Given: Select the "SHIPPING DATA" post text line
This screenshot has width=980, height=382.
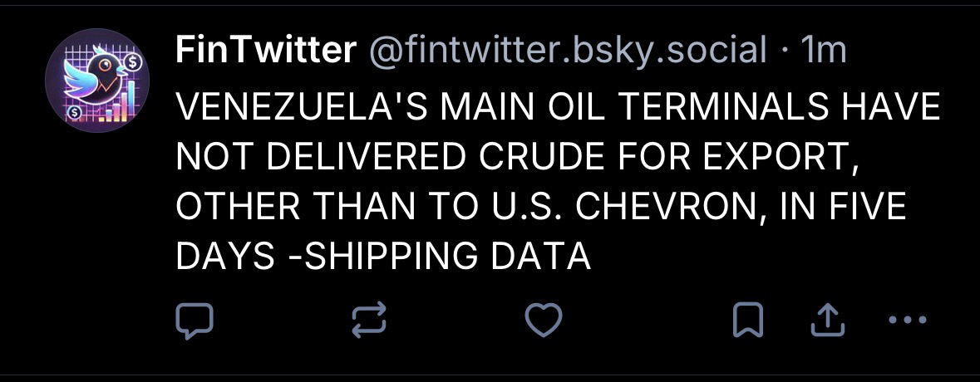Looking at the screenshot, I should [x=382, y=257].
